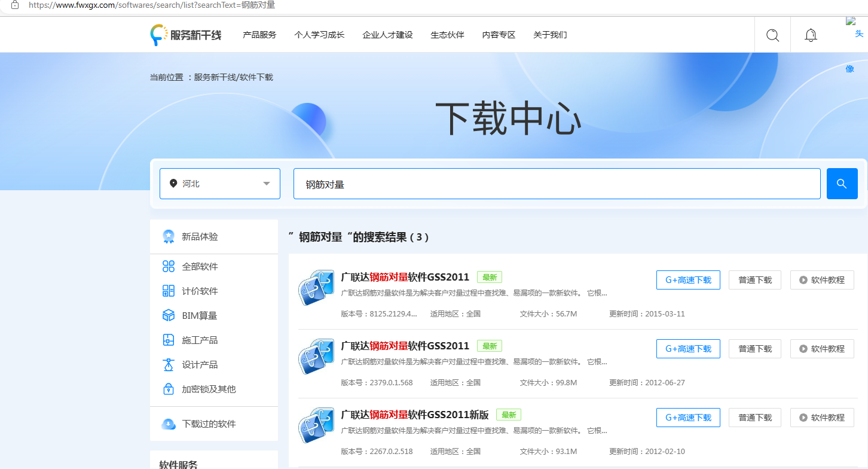Image resolution: width=868 pixels, height=469 pixels.
Task: Open 关于我们 in top navigation
Action: pos(550,35)
